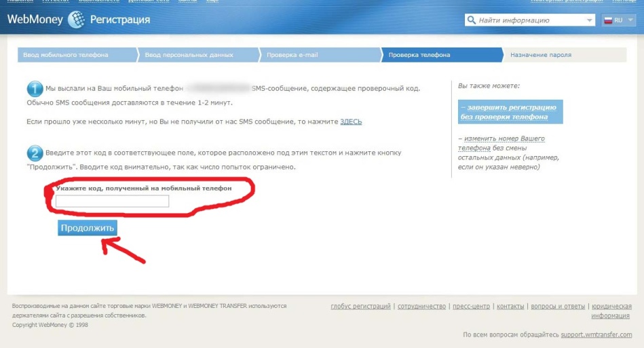Focus the 'Найти информацию' search field
644x348 pixels.
(529, 20)
